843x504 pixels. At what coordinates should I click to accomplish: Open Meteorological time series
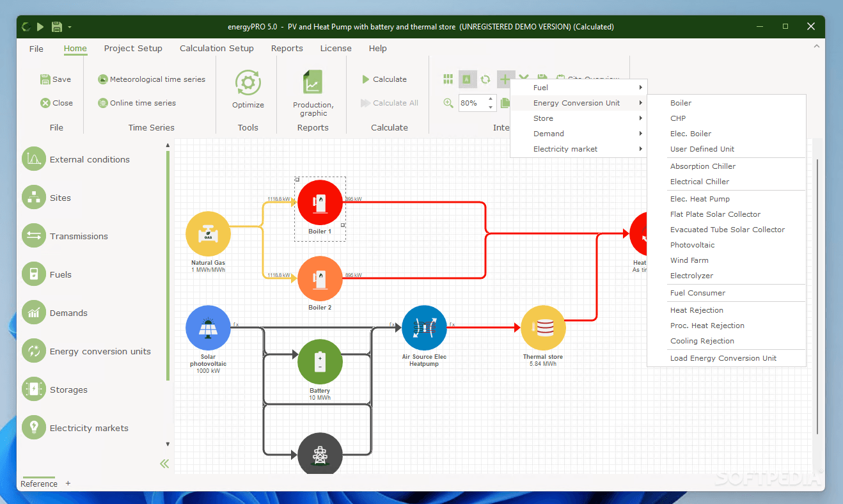(152, 79)
